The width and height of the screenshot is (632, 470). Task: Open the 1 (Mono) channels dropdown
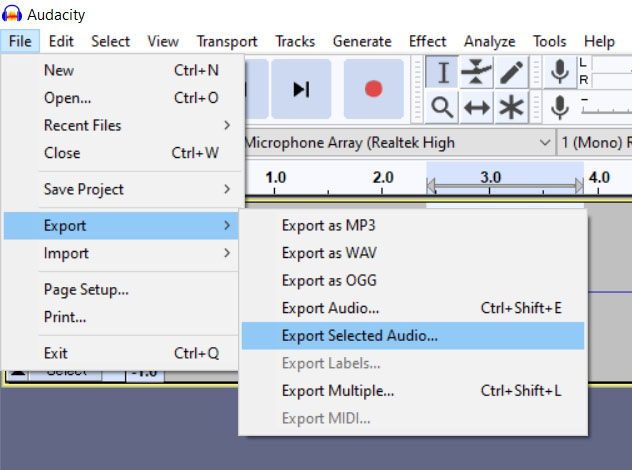point(595,143)
